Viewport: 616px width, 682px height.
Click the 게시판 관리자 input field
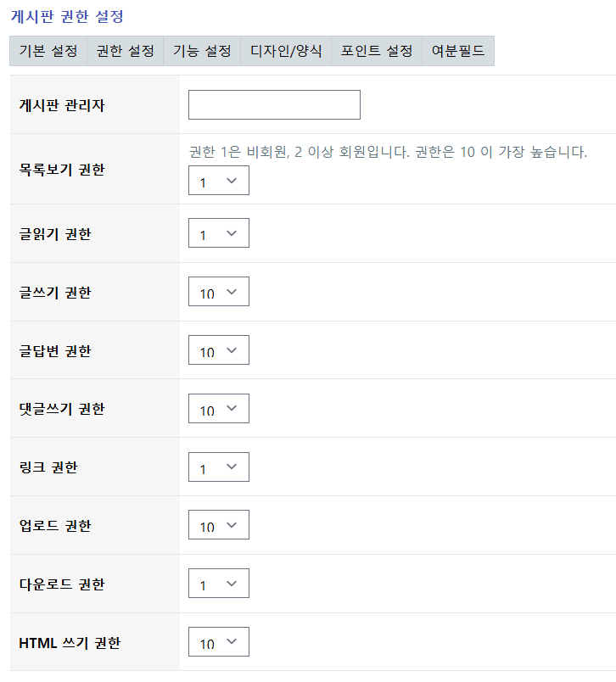click(x=274, y=105)
